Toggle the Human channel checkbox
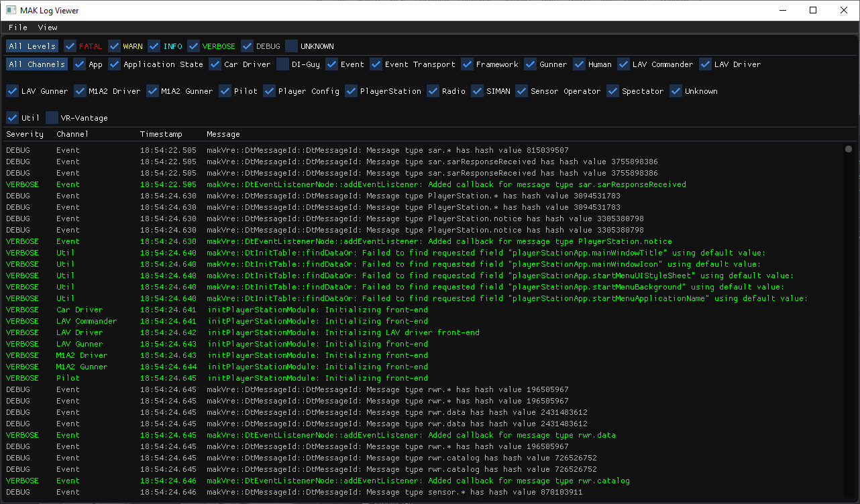Screen dimensions: 860x504 (x=579, y=64)
